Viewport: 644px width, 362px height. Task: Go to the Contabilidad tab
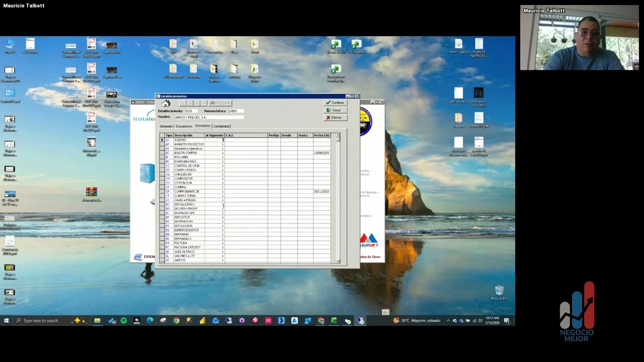coord(221,126)
